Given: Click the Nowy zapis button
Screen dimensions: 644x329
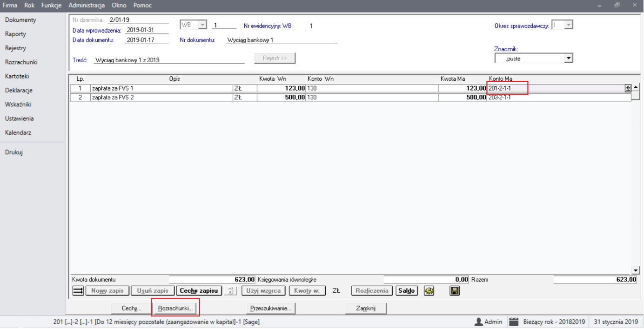Looking at the screenshot, I should [x=107, y=291].
